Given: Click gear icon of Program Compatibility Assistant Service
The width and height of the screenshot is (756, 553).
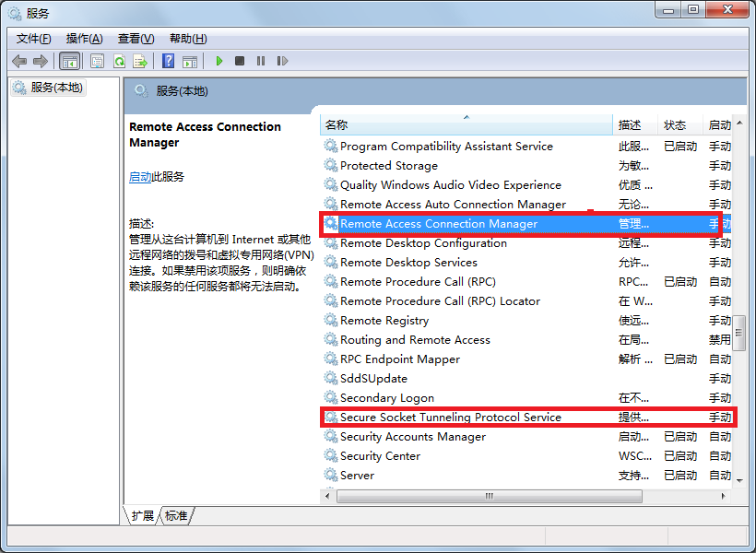Looking at the screenshot, I should (x=331, y=146).
